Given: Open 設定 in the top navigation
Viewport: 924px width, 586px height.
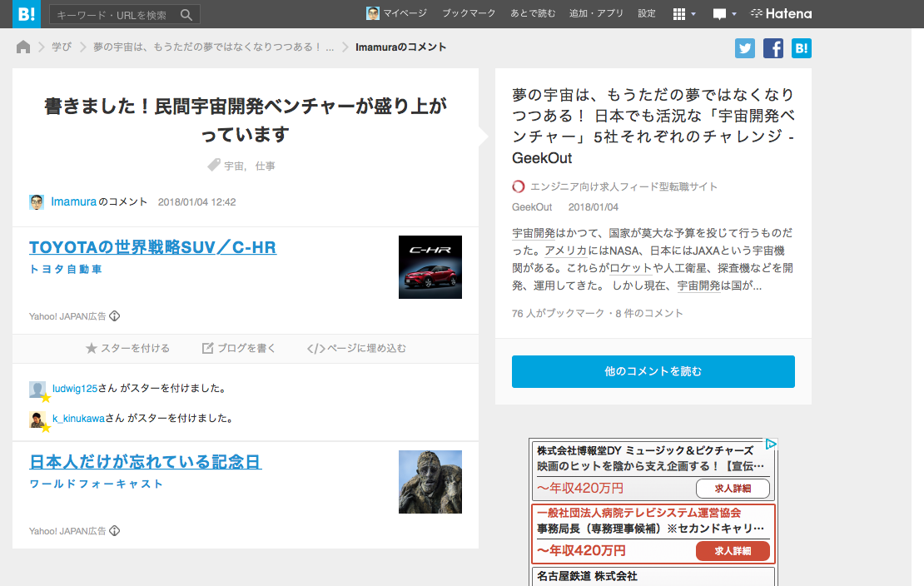Looking at the screenshot, I should tap(647, 13).
